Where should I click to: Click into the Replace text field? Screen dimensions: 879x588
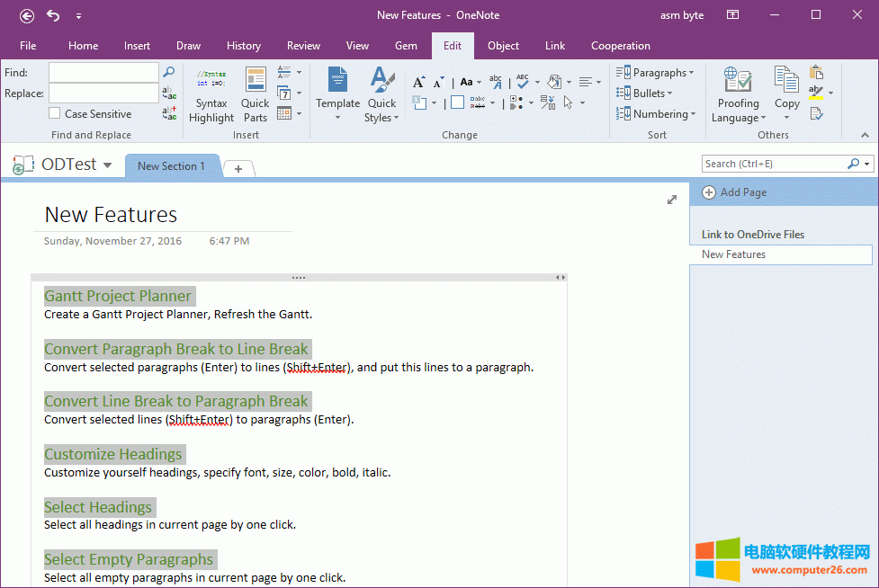(x=103, y=94)
